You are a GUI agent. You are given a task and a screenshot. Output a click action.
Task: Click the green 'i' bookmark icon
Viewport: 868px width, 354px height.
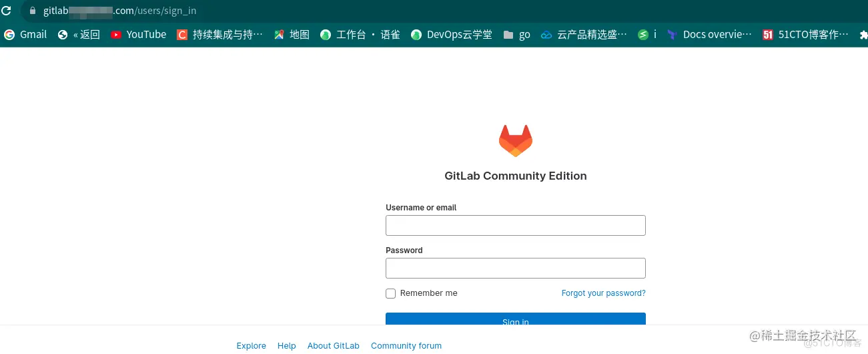(x=643, y=35)
